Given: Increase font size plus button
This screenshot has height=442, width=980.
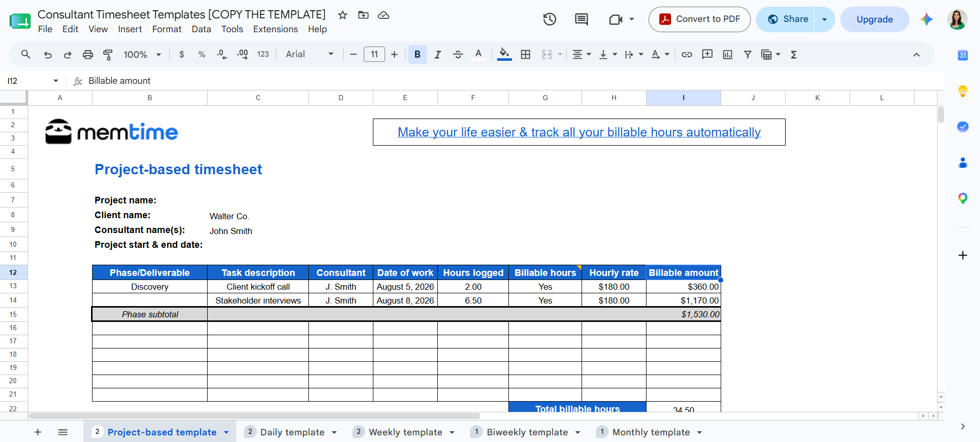Looking at the screenshot, I should point(394,54).
